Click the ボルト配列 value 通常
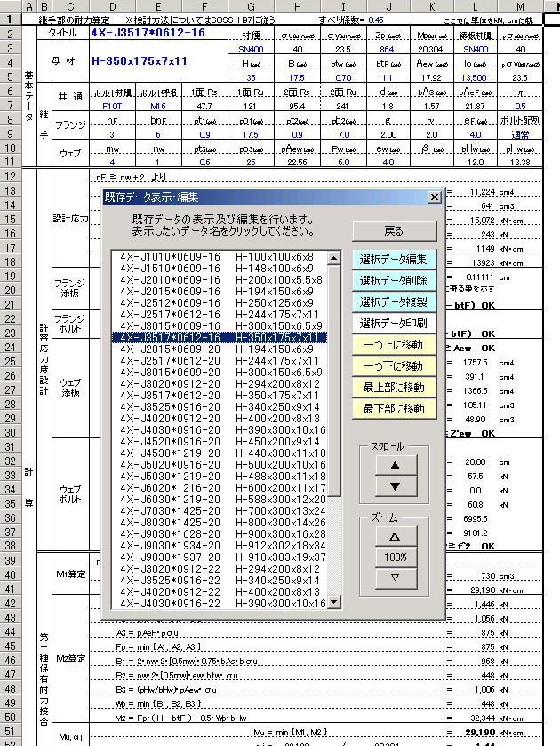 (x=520, y=134)
